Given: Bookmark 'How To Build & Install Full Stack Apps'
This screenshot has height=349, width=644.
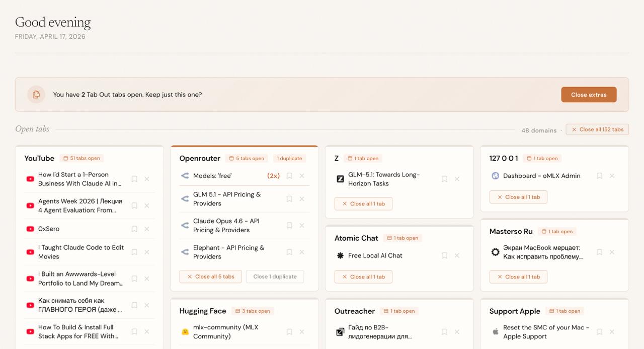Looking at the screenshot, I should click(x=134, y=331).
